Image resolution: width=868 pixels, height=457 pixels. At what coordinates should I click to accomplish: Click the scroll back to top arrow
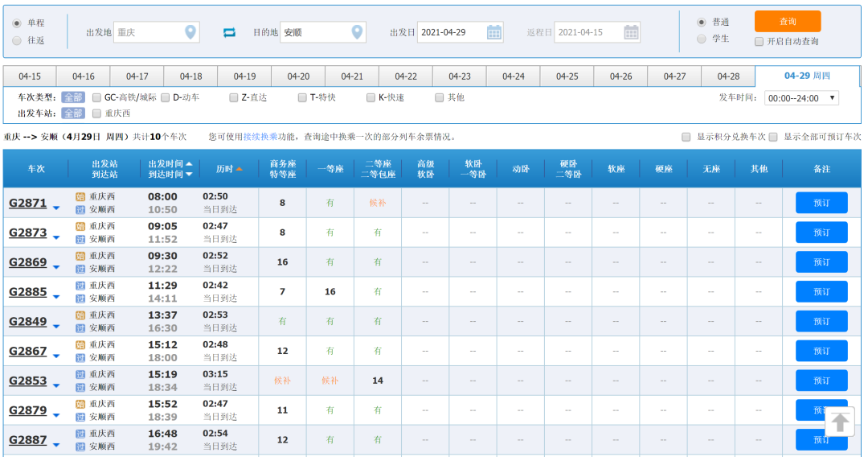tap(840, 422)
